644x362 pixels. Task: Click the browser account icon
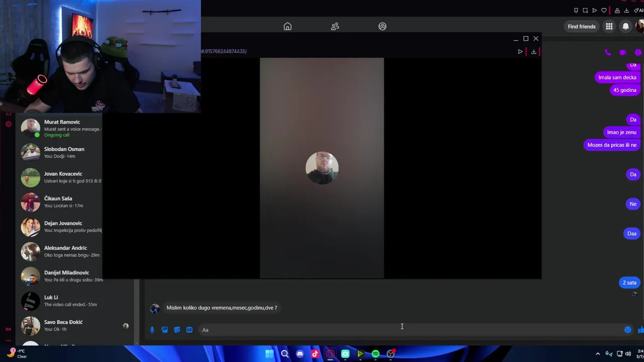click(617, 11)
